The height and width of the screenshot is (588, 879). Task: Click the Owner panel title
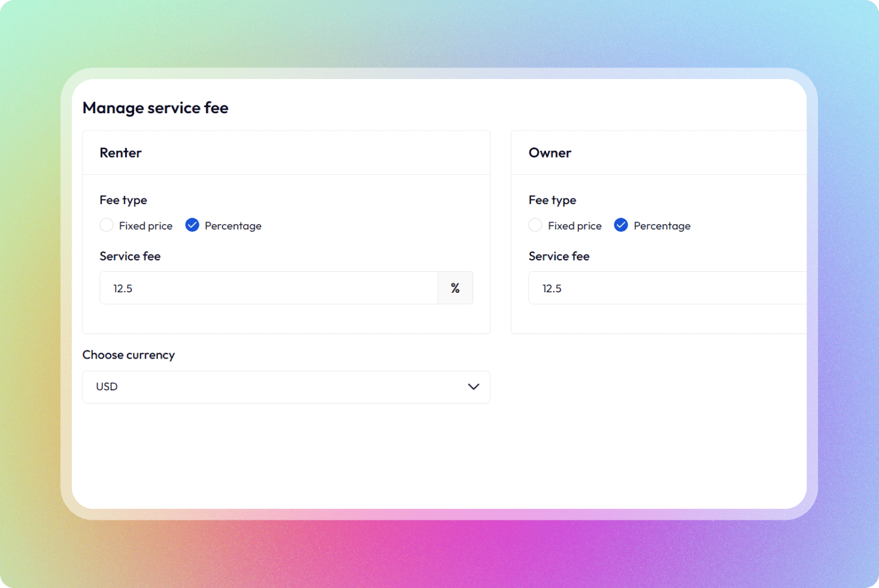550,153
